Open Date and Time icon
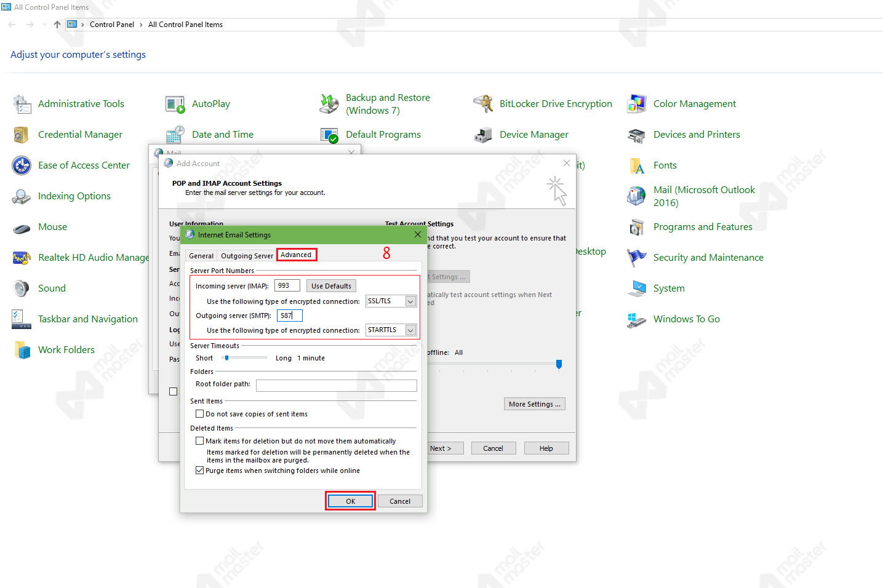883x588 pixels. click(x=175, y=135)
